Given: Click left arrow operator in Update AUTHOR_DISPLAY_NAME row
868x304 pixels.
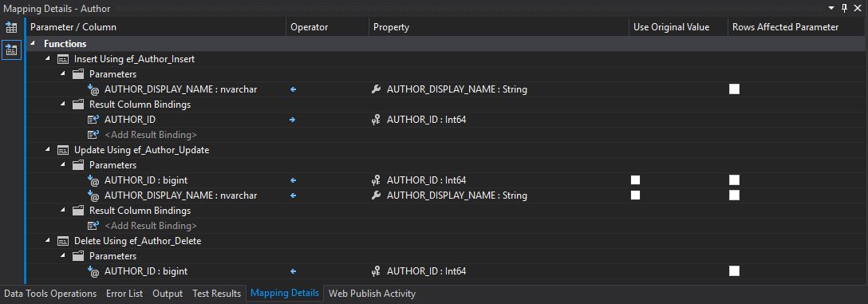Looking at the screenshot, I should coord(293,195).
